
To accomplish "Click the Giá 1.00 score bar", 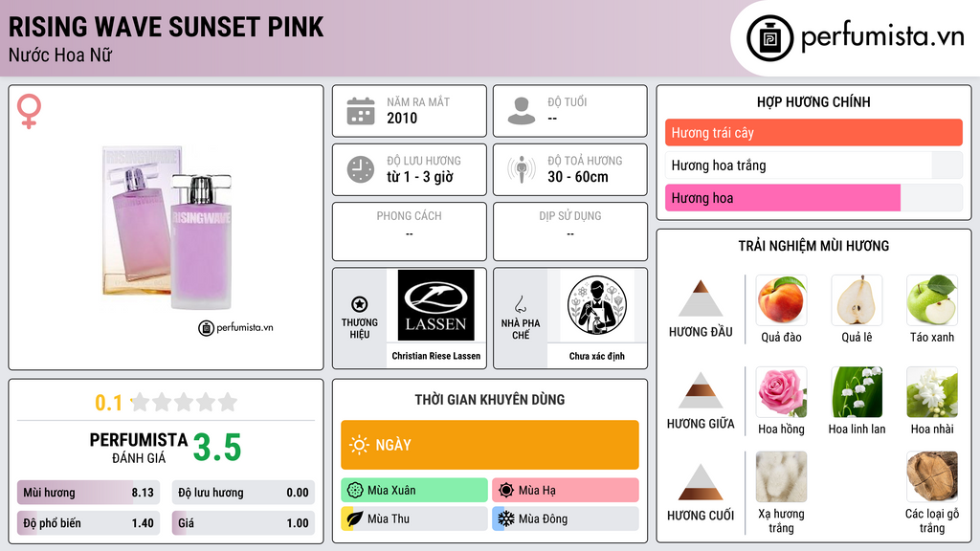I will click(x=243, y=523).
